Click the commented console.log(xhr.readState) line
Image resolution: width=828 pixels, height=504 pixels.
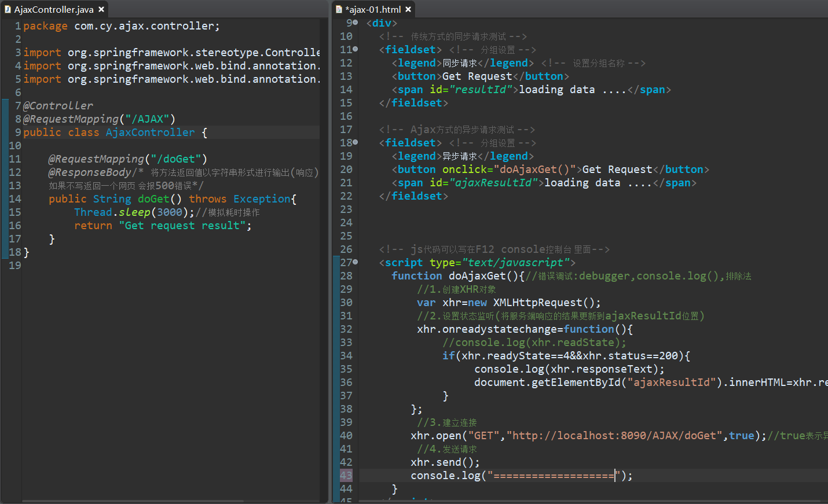click(534, 342)
